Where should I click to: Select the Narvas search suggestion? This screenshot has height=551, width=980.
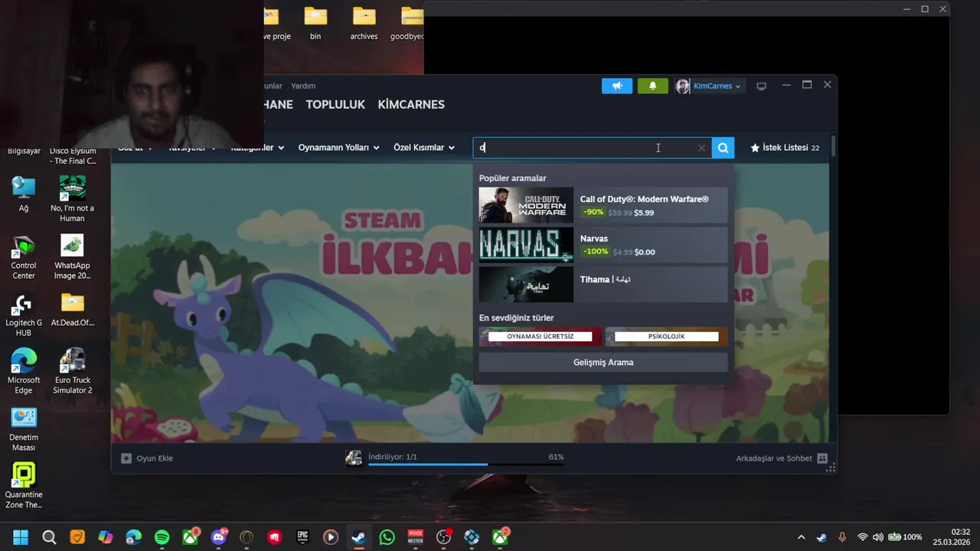tap(603, 245)
